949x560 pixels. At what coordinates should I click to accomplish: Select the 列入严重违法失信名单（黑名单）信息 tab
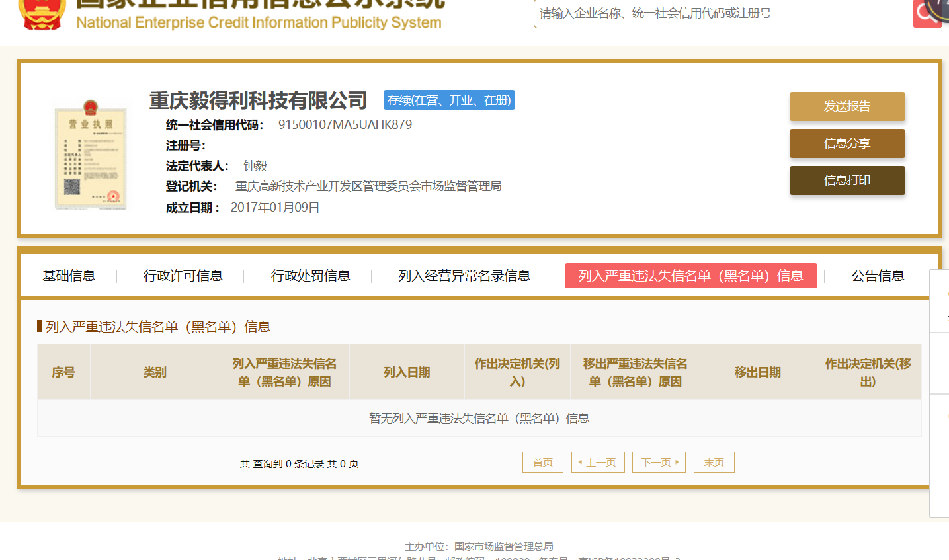coord(691,276)
